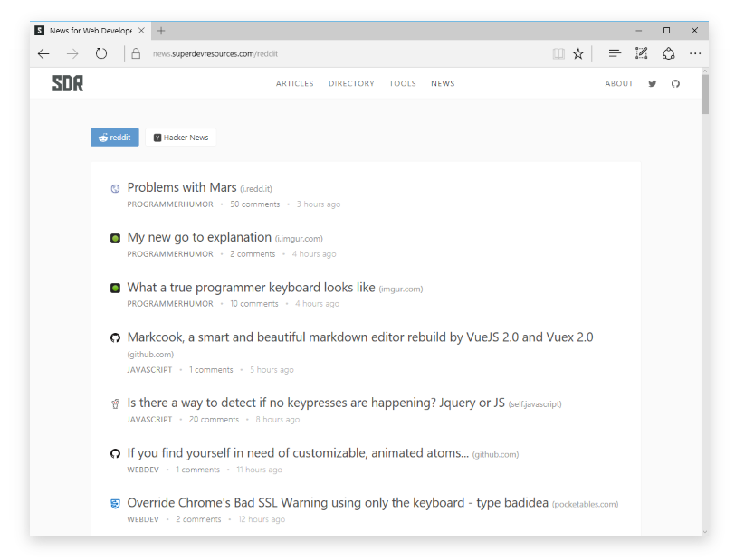Click Edge reading view book icon

[x=558, y=53]
